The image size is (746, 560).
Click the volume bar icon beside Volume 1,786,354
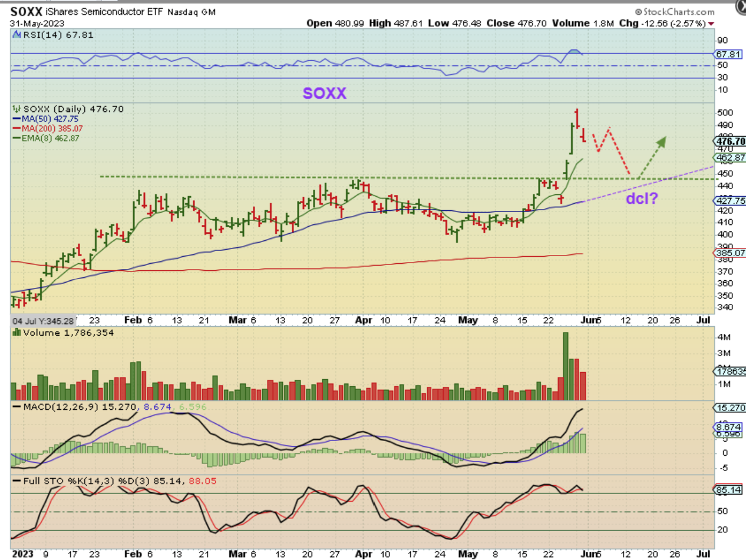16,333
